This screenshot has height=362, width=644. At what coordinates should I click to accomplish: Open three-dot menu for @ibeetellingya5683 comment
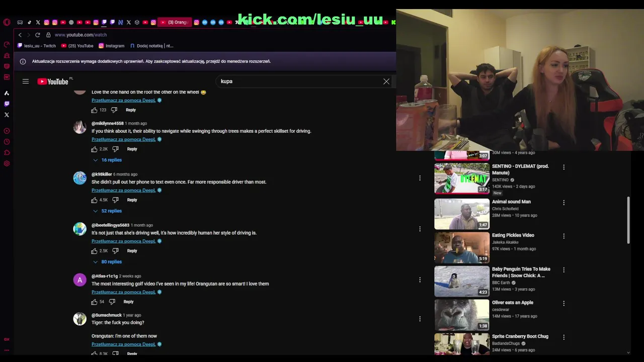[420, 229]
